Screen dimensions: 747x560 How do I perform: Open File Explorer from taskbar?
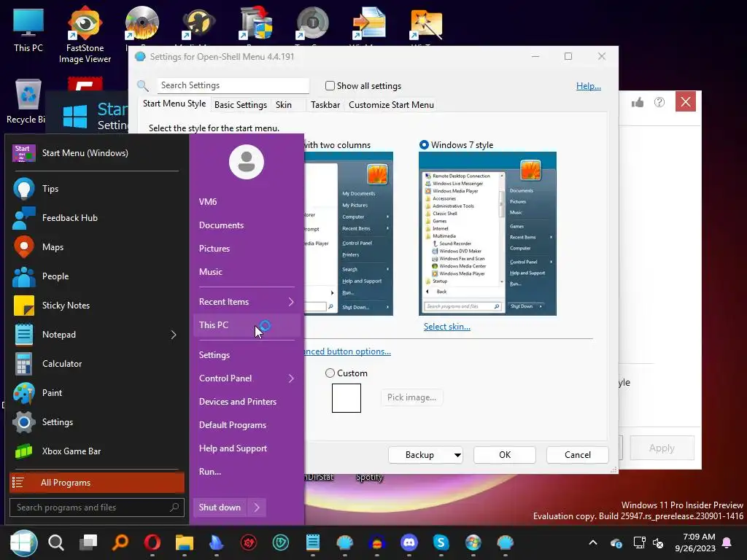tap(185, 542)
